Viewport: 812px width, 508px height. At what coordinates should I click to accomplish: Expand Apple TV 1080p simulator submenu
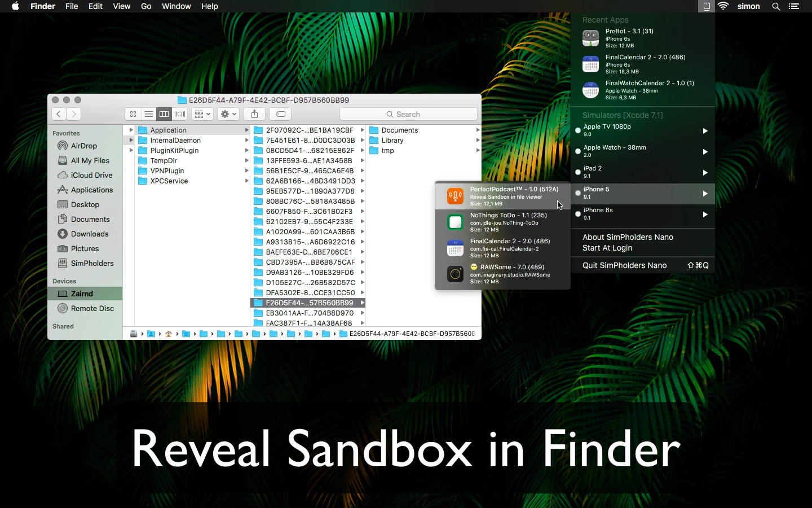[x=705, y=131]
